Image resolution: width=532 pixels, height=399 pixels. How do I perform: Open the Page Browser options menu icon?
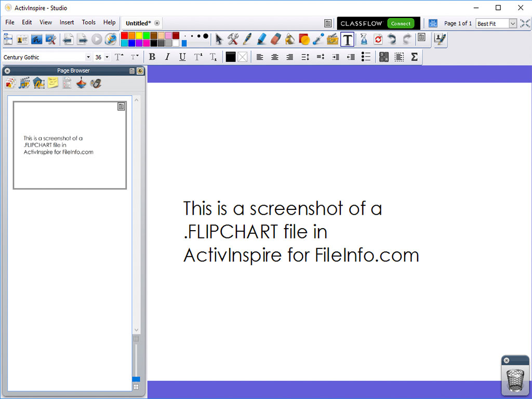tap(132, 71)
